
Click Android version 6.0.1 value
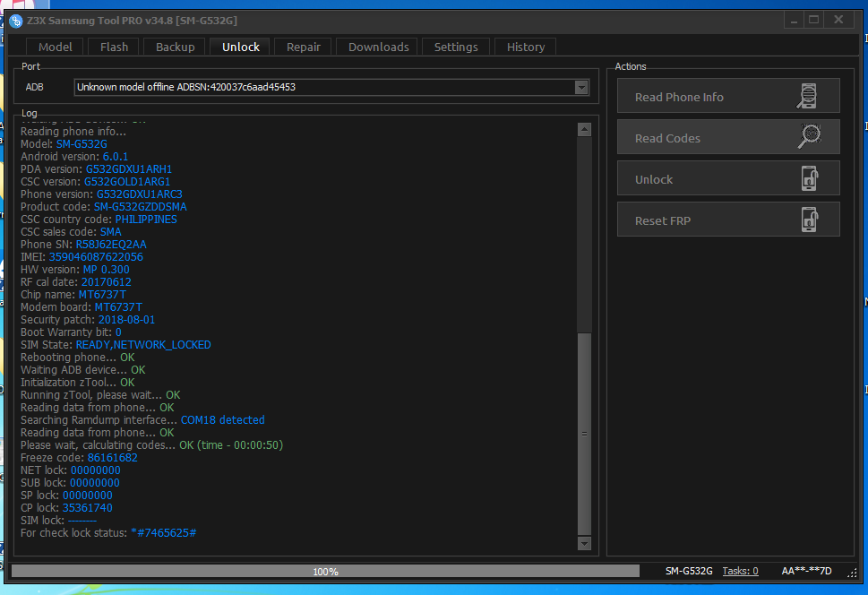tap(116, 157)
